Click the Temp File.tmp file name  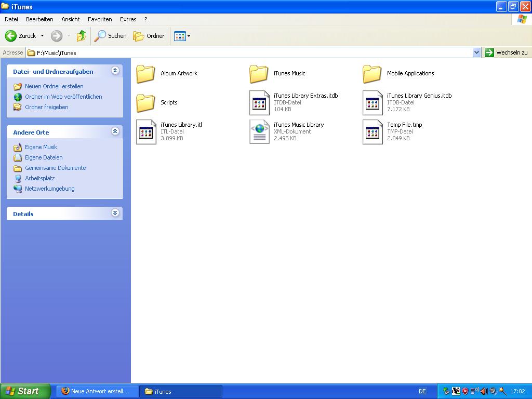click(x=405, y=125)
